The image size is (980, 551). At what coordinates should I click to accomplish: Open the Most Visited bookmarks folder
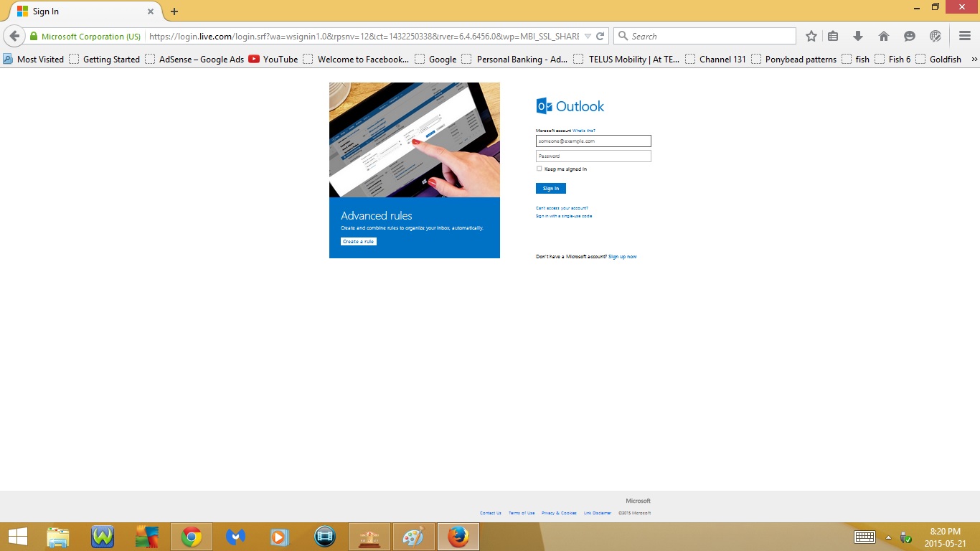click(33, 60)
